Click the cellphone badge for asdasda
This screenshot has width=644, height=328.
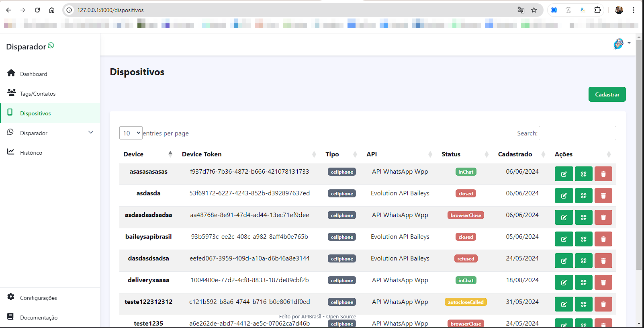[342, 193]
